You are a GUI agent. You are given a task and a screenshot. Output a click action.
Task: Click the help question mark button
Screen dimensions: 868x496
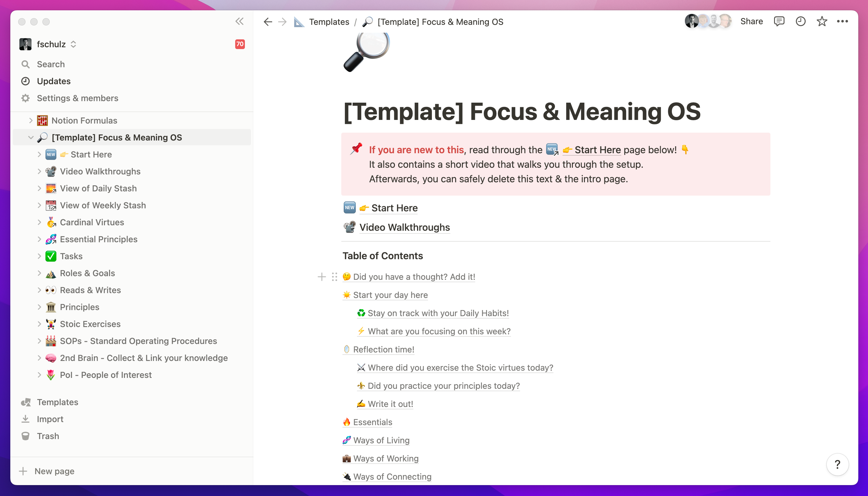837,464
